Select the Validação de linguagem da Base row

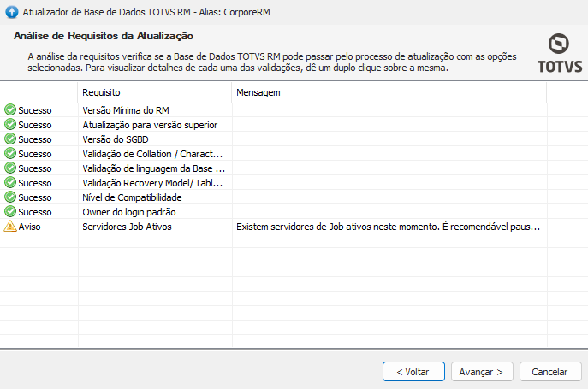tap(152, 168)
